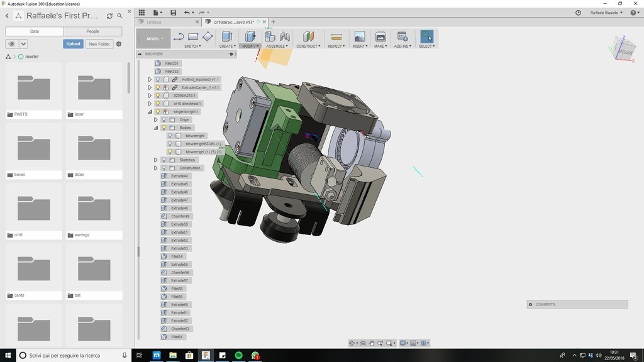
Task: Select the Press Pull tool in Modify
Action: 250,36
